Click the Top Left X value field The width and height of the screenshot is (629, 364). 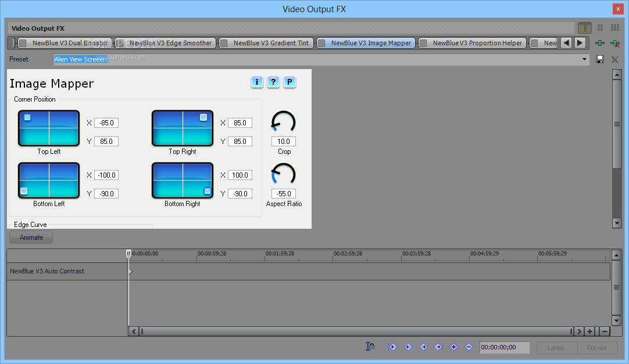(x=106, y=123)
